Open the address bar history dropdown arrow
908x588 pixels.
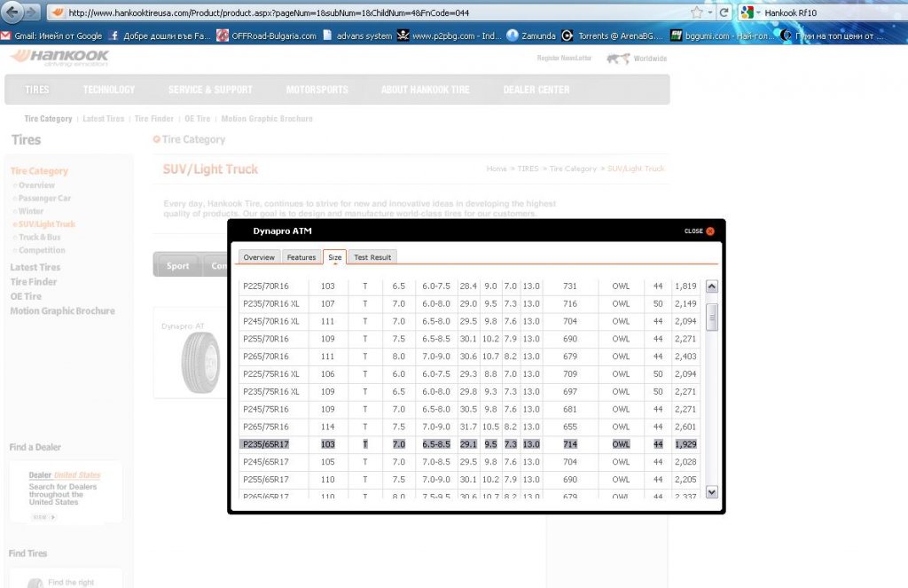[710, 12]
